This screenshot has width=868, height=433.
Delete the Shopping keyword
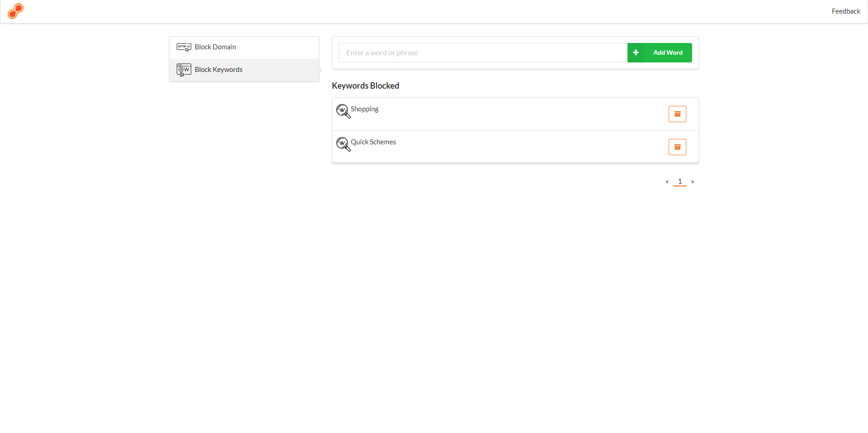click(x=677, y=114)
